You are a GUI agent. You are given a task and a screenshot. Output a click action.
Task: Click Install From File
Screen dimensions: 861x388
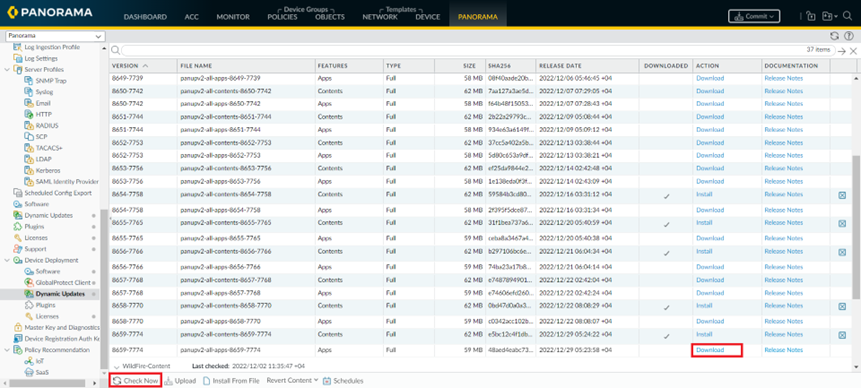pos(231,380)
